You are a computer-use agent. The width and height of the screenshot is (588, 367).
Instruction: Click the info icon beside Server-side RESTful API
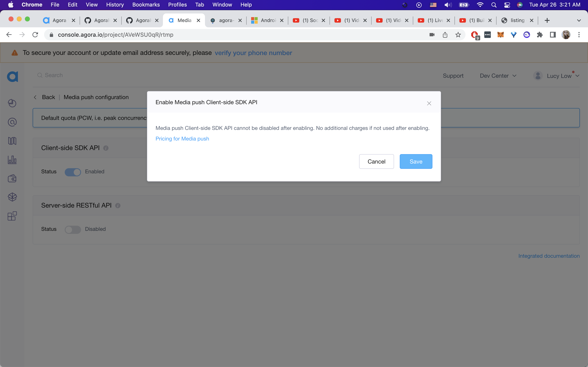(118, 206)
